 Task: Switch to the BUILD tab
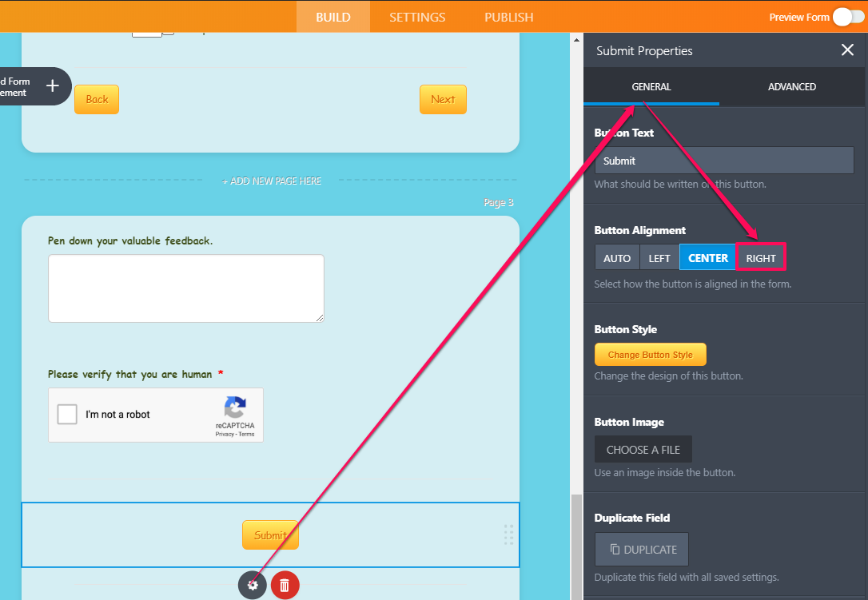[x=333, y=17]
